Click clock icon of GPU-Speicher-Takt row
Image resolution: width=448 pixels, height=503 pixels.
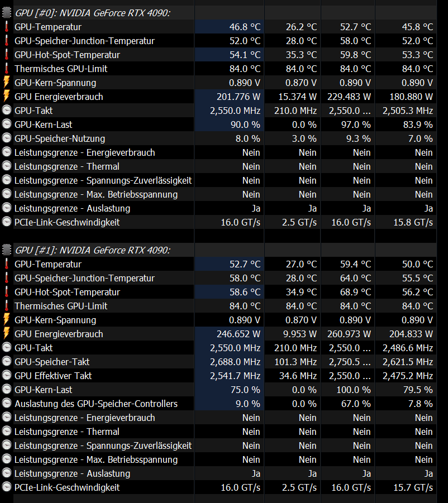tap(6, 362)
